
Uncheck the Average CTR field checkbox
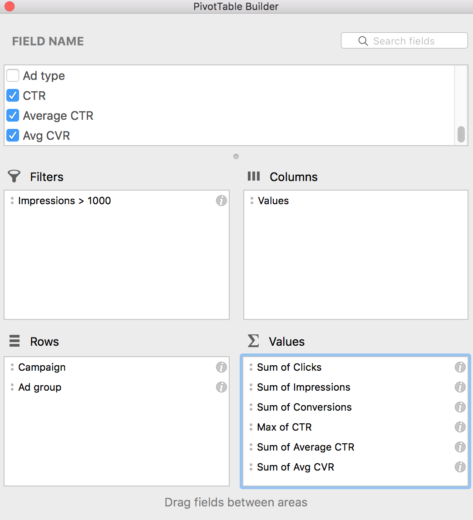click(13, 116)
